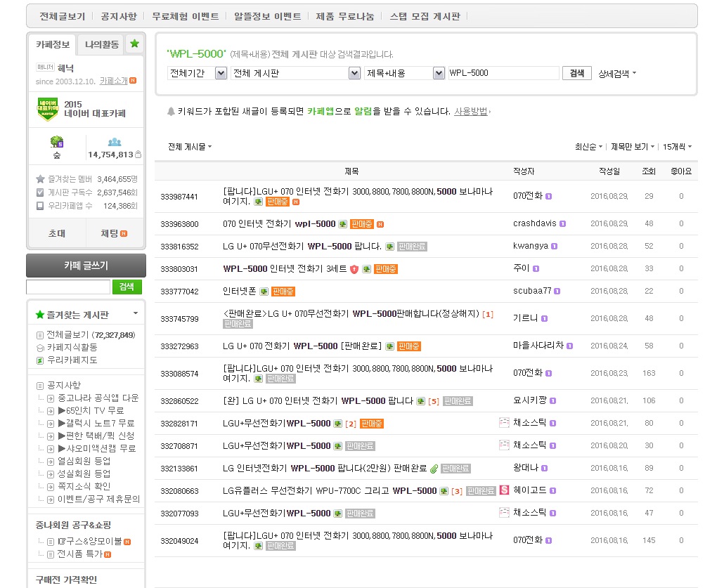This screenshot has width=705, height=588.
Task: Open the 15개씩 per-page dropdown
Action: pyautogui.click(x=677, y=147)
